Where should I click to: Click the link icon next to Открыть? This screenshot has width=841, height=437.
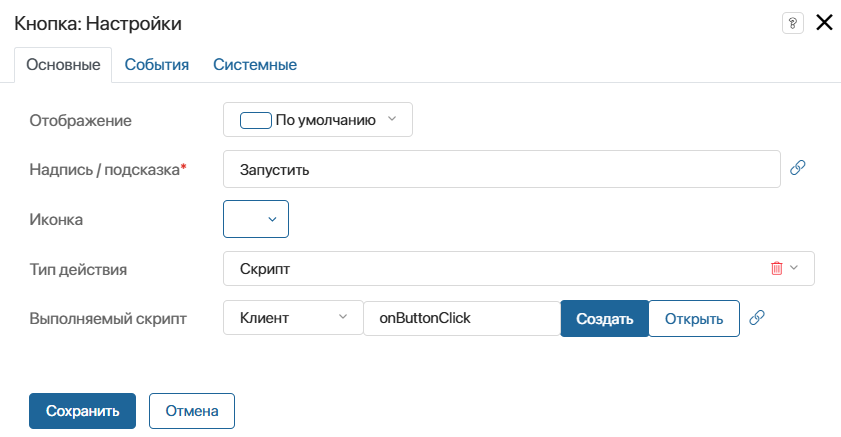pos(757,318)
